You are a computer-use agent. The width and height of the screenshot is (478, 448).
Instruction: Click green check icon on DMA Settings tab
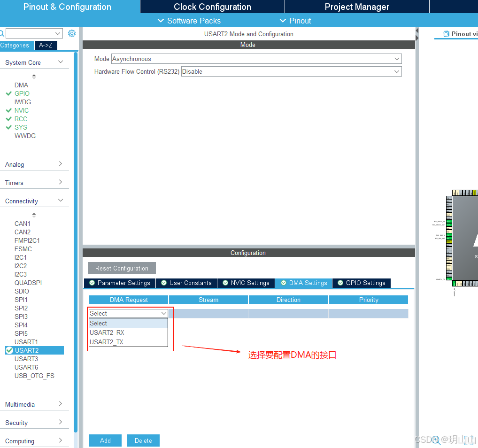click(284, 283)
